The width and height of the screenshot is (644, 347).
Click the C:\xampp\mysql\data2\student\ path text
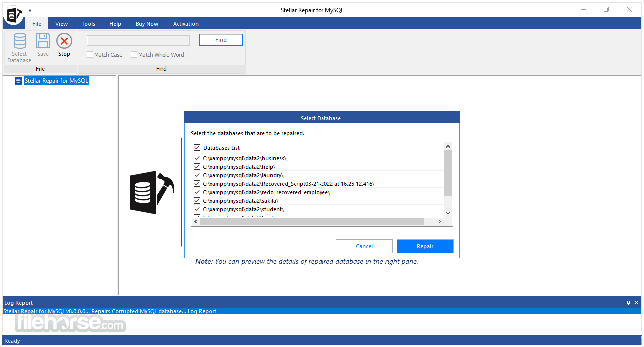point(243,209)
